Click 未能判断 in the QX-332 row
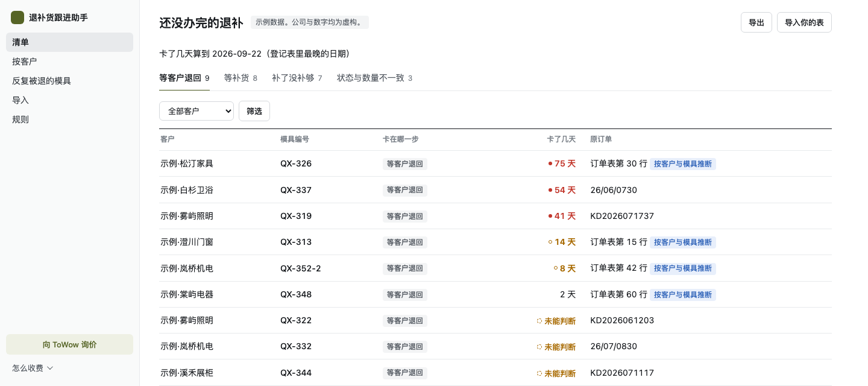The width and height of the screenshot is (868, 386). tap(556, 347)
